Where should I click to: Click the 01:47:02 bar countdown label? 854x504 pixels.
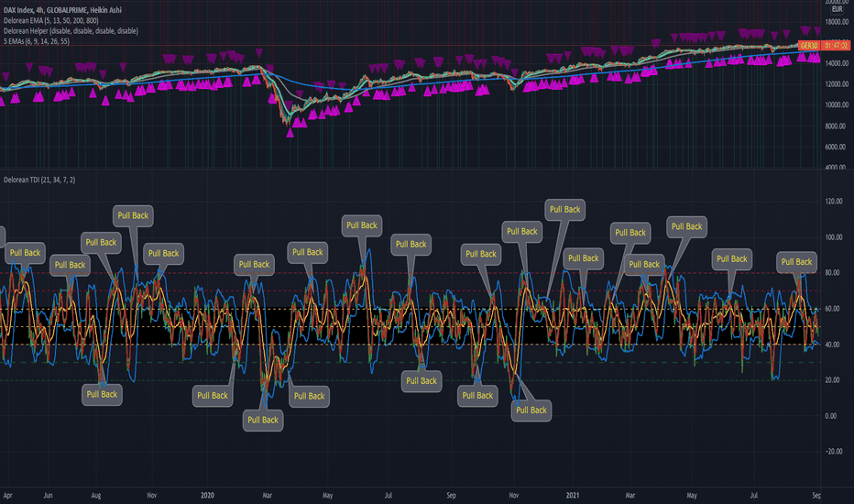(836, 45)
